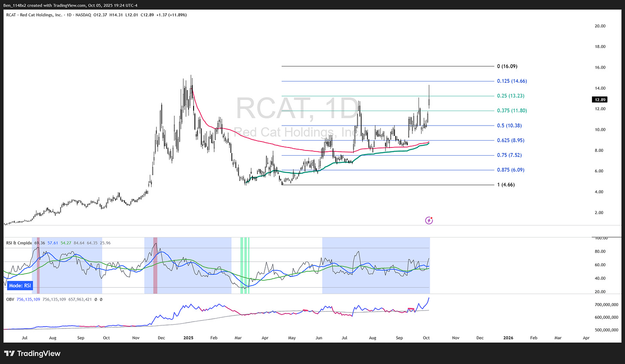625x364 pixels.
Task: Select the Fibonacci label 0.75 (7.52)
Action: pos(510,155)
